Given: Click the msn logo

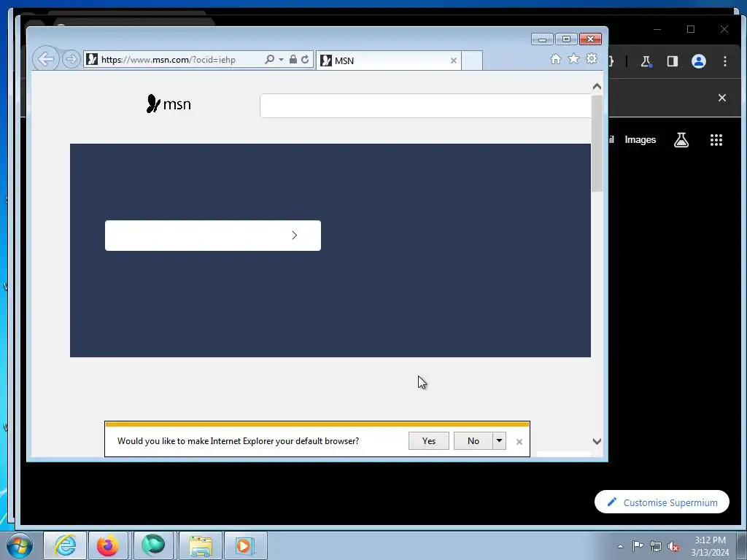Looking at the screenshot, I should click(169, 104).
